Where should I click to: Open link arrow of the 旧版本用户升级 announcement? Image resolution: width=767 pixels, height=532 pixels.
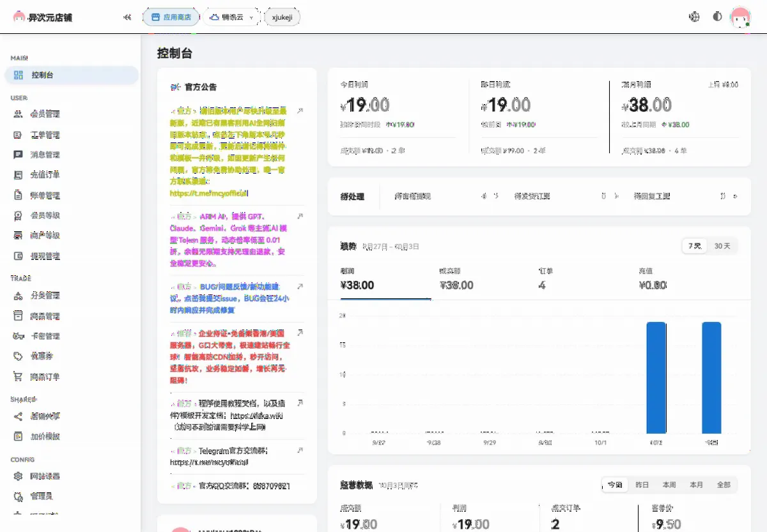[x=300, y=110]
